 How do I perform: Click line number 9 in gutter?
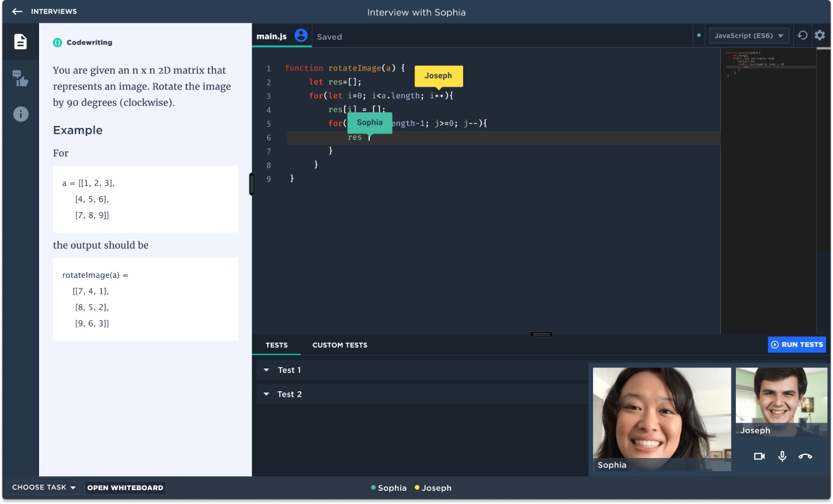click(x=268, y=179)
